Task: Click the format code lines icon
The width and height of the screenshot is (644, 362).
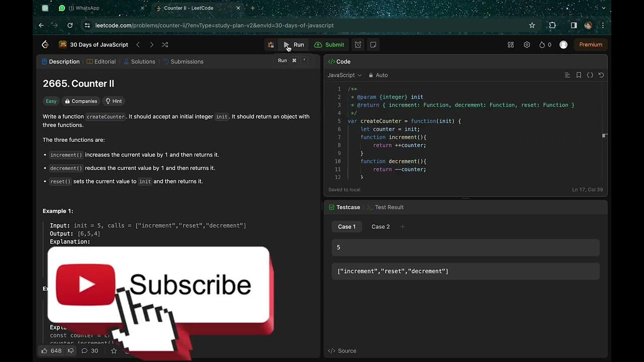Action: point(568,75)
